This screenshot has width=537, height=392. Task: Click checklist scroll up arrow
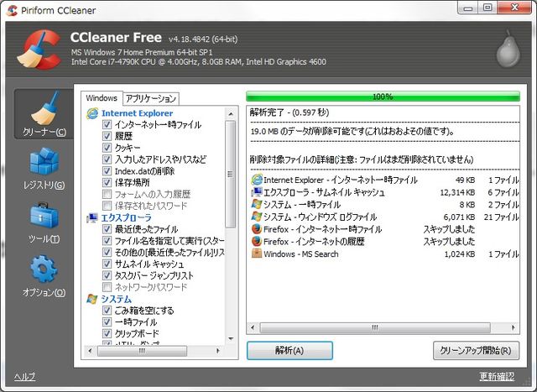point(231,114)
